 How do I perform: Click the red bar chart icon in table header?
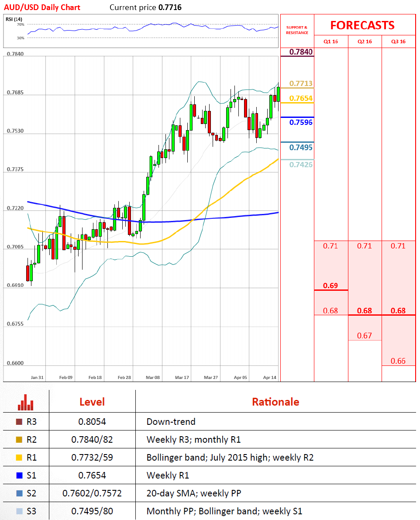(x=26, y=402)
